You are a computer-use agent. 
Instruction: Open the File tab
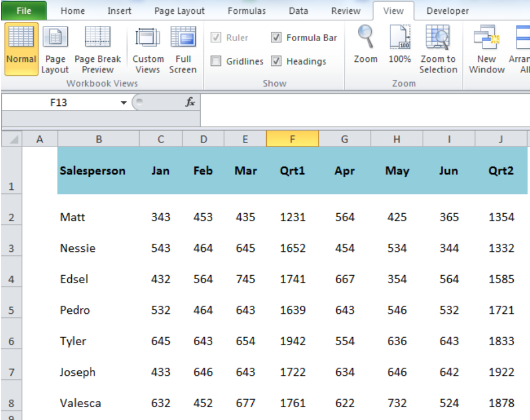(24, 11)
